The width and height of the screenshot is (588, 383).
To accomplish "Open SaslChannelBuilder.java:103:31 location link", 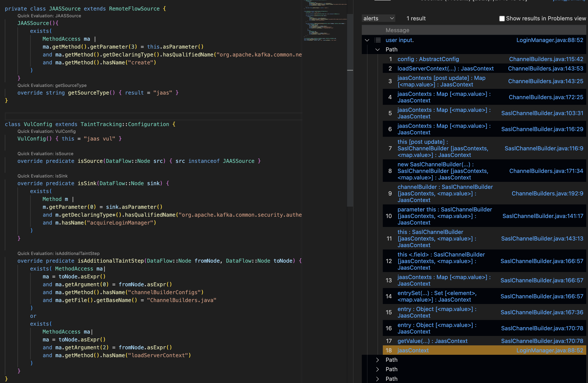I will pos(542,113).
